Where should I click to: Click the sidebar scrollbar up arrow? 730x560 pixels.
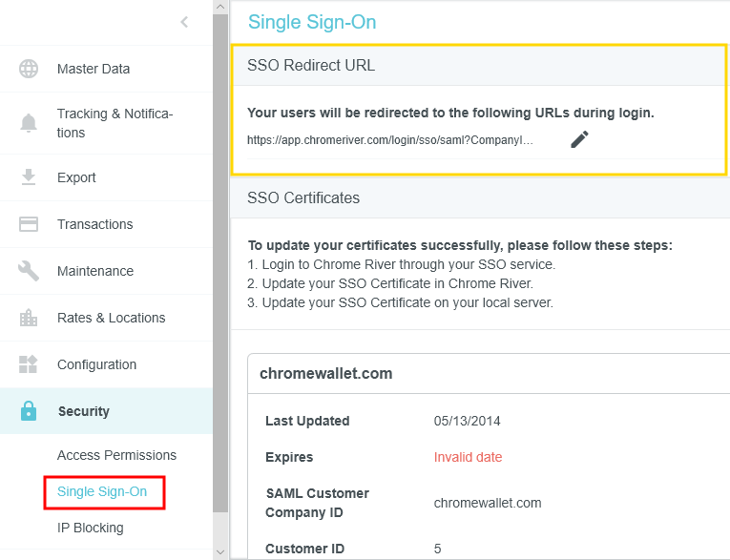pyautogui.click(x=220, y=8)
